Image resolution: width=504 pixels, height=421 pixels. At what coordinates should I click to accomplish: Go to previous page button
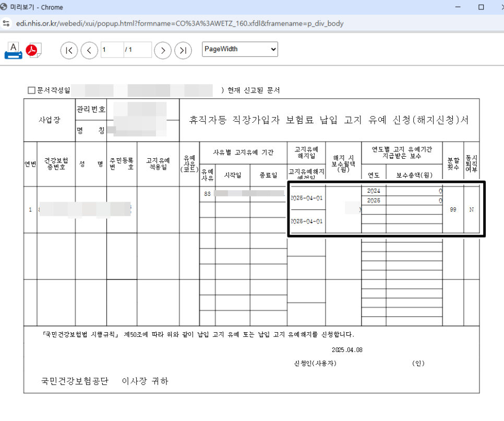click(x=89, y=50)
